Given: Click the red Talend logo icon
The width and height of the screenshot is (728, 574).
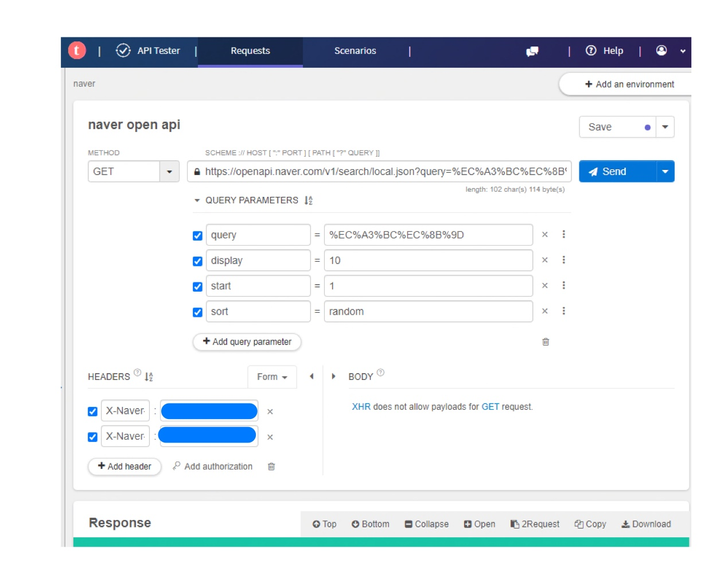Looking at the screenshot, I should 77,51.
